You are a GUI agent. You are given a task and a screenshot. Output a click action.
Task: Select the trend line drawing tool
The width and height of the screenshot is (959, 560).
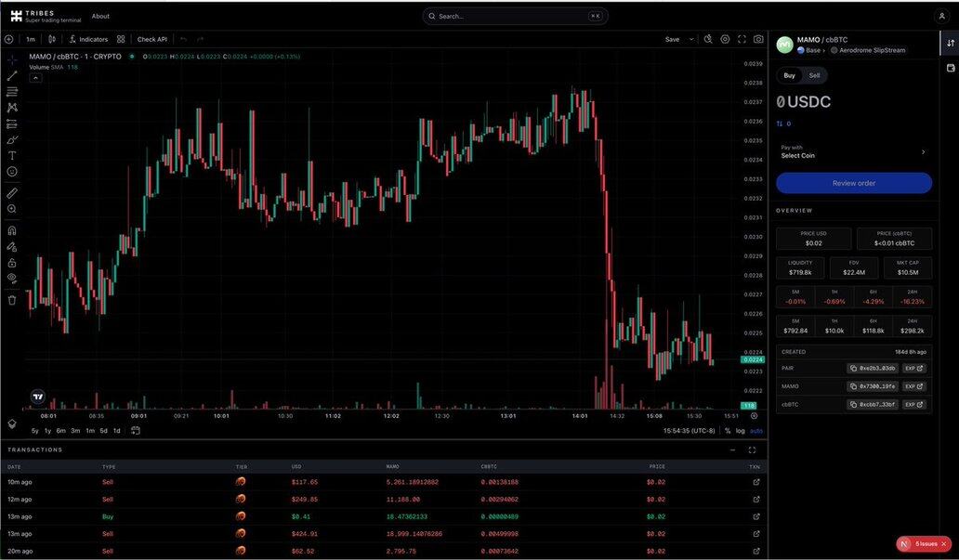(x=12, y=75)
